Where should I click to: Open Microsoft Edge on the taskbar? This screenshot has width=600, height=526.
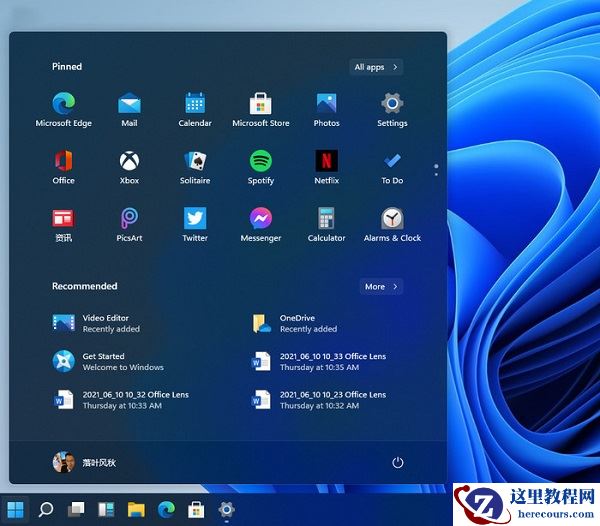(x=166, y=510)
